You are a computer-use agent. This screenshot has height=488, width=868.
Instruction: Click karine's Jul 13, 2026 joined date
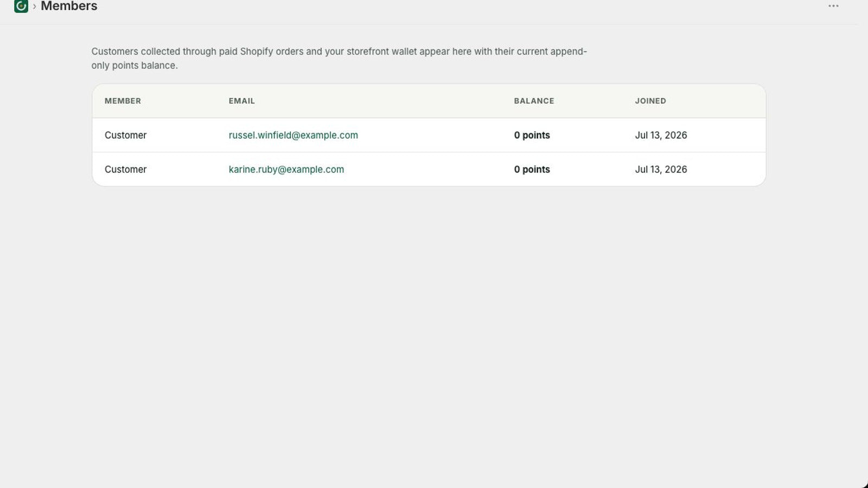[661, 169]
